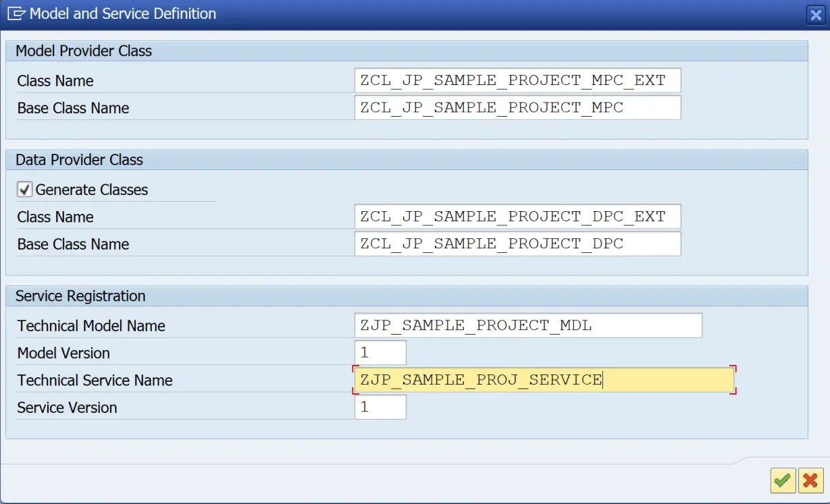Click the DPC Base Class Name field
This screenshot has width=830, height=504.
[517, 244]
